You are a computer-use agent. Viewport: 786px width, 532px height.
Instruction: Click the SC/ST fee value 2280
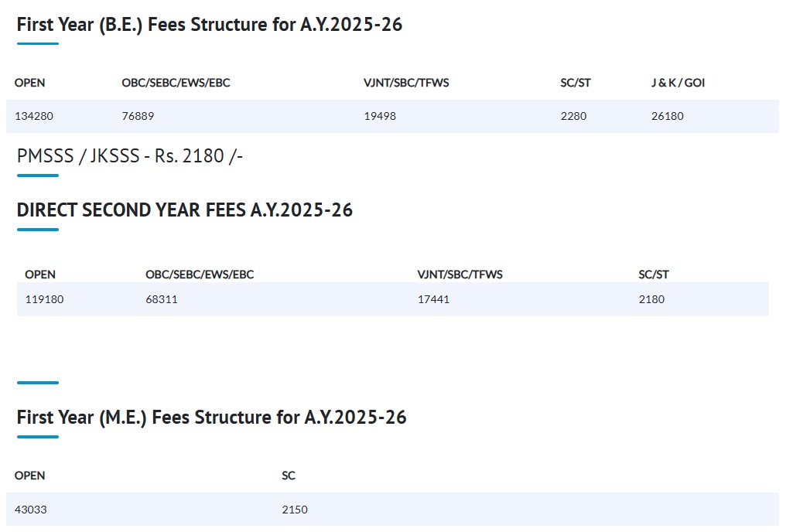tap(573, 116)
